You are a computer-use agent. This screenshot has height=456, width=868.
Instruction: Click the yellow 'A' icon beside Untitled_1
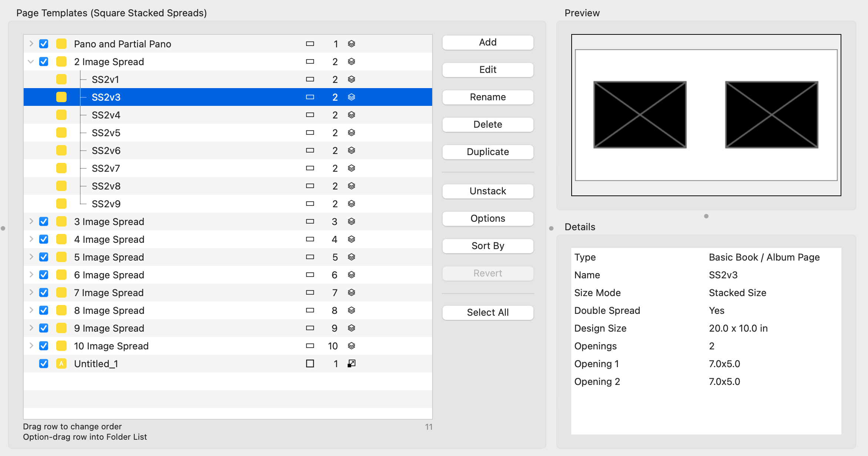coord(61,363)
